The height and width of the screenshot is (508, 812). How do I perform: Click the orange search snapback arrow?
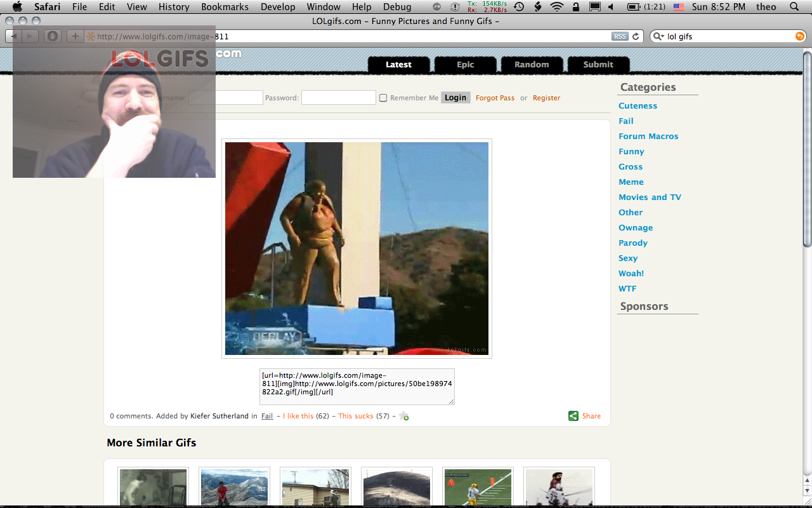tap(799, 36)
